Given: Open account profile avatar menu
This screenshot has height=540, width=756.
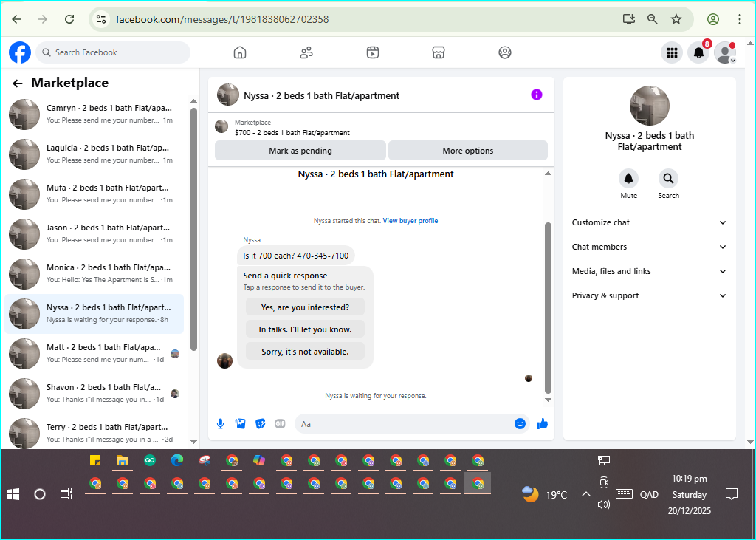Looking at the screenshot, I should click(x=725, y=52).
